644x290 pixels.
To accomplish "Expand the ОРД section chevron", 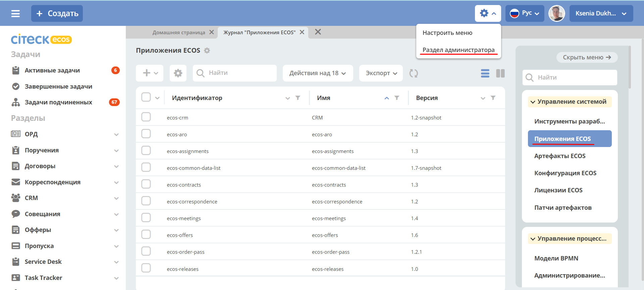I will click(116, 135).
